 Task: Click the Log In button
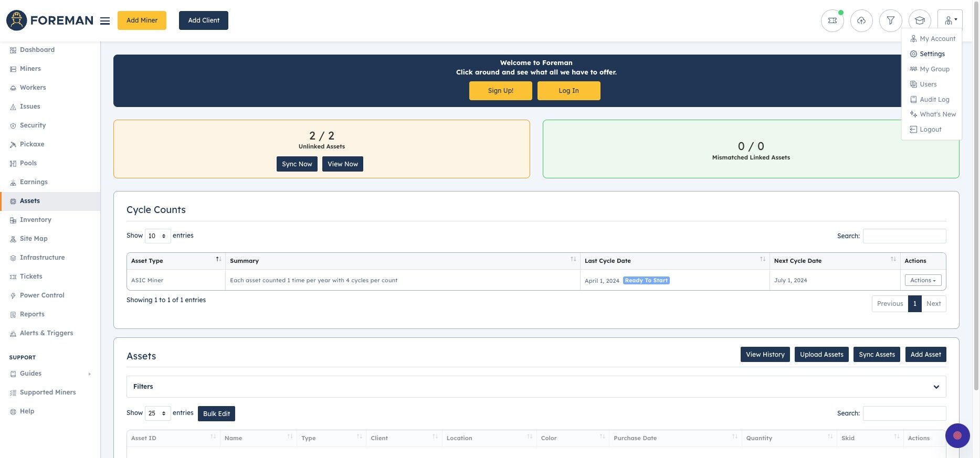point(568,91)
